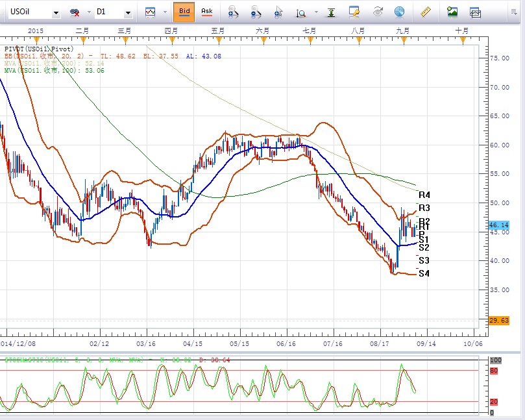Toggle Bid price display
Viewport: 525px width, 420px height.
184,12
